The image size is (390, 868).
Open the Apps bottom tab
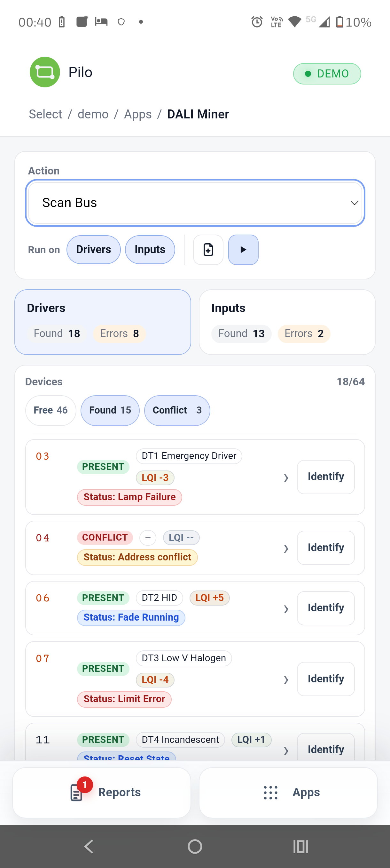tap(288, 792)
